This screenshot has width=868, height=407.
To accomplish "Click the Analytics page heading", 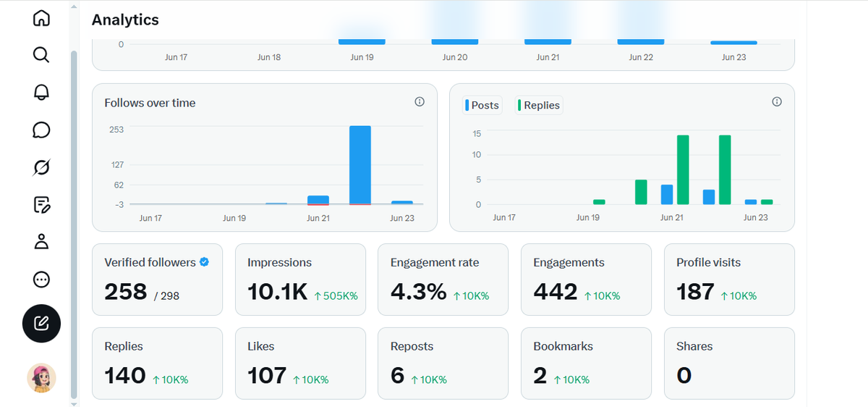I will click(x=125, y=20).
